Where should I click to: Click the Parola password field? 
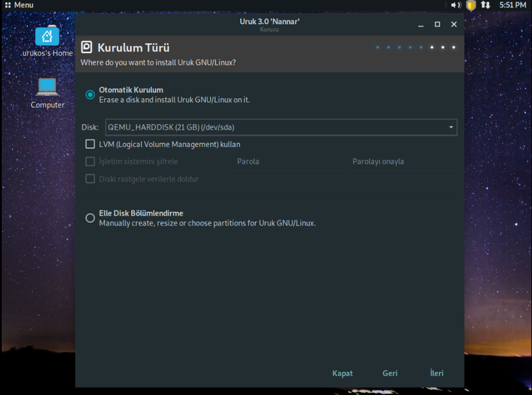pyautogui.click(x=288, y=162)
